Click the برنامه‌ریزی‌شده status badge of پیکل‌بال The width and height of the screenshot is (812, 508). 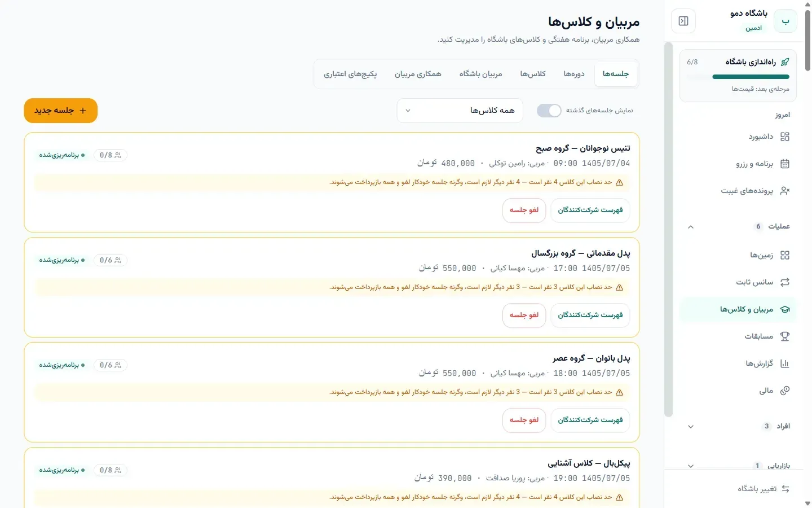click(62, 470)
